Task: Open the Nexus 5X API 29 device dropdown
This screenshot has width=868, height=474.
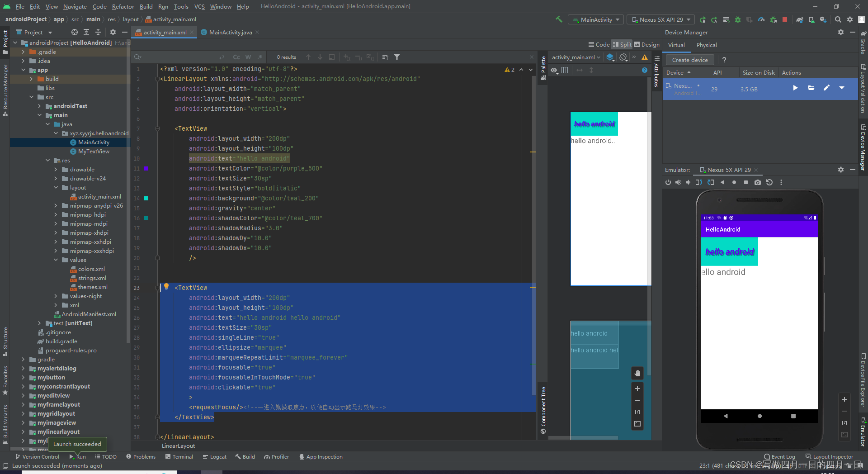Action: (x=660, y=19)
